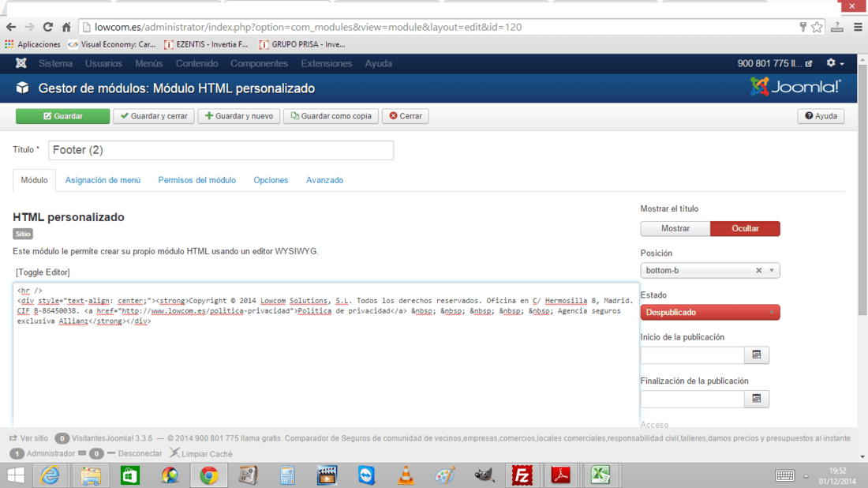The height and width of the screenshot is (488, 868).
Task: Open Google Chrome from the taskbar
Action: click(x=208, y=475)
